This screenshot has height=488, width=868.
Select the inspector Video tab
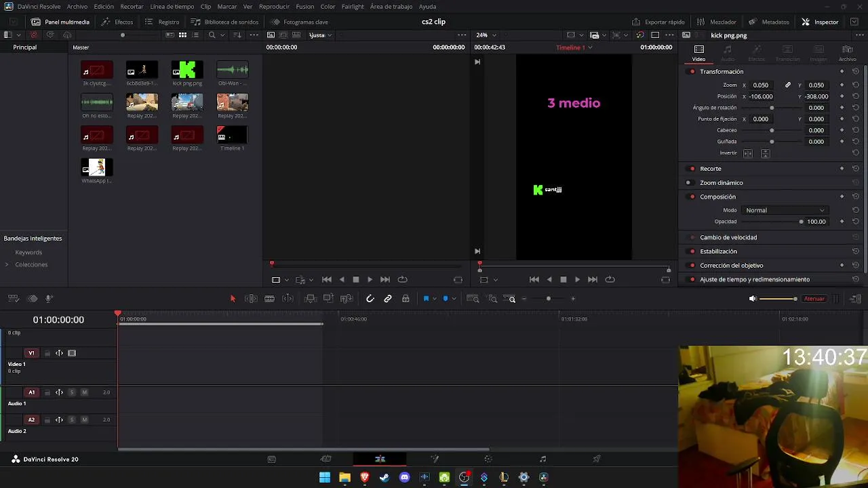[x=698, y=53]
